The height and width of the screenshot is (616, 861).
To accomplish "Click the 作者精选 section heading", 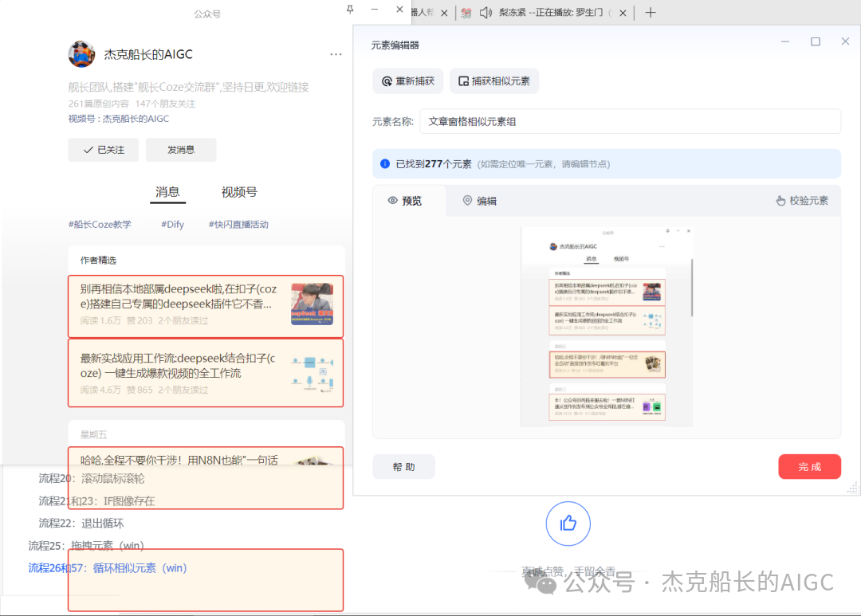I will coord(98,261).
